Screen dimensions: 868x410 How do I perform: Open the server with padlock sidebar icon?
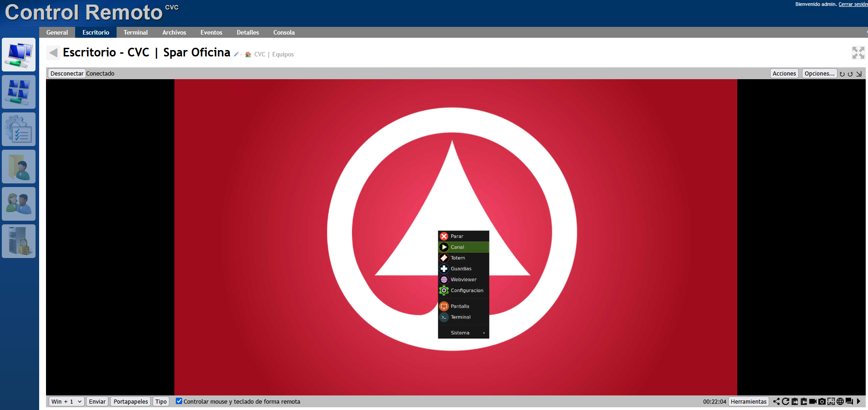pos(19,241)
